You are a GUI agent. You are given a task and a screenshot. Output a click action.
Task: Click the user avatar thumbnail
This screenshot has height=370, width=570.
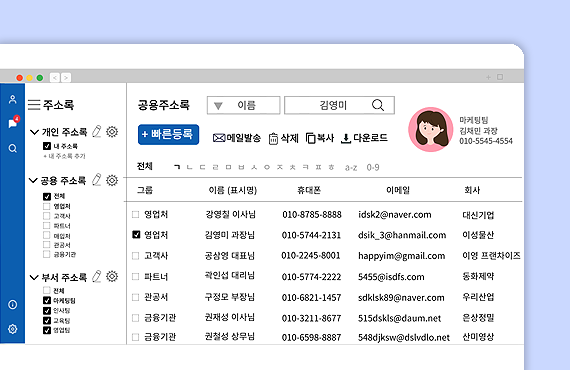pyautogui.click(x=431, y=129)
